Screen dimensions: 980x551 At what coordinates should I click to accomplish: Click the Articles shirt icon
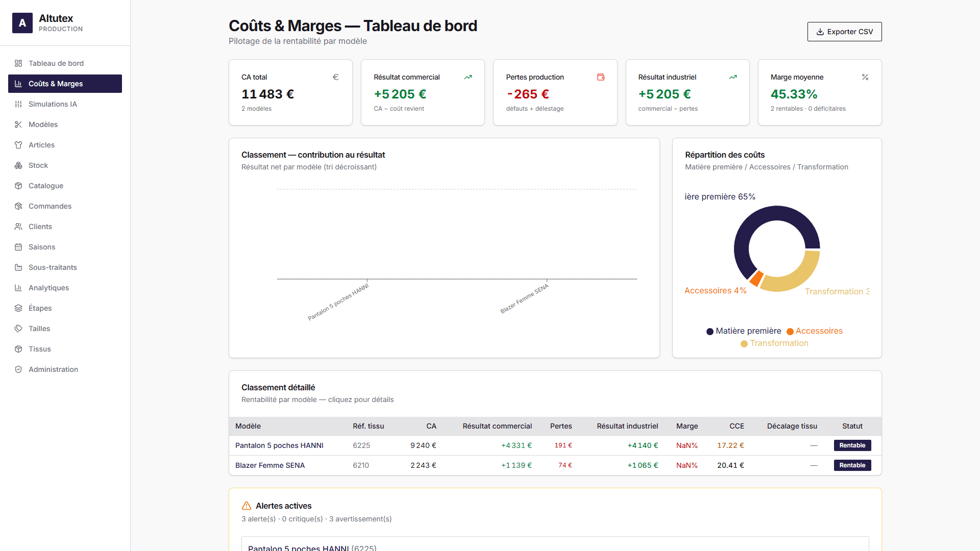pos(18,145)
